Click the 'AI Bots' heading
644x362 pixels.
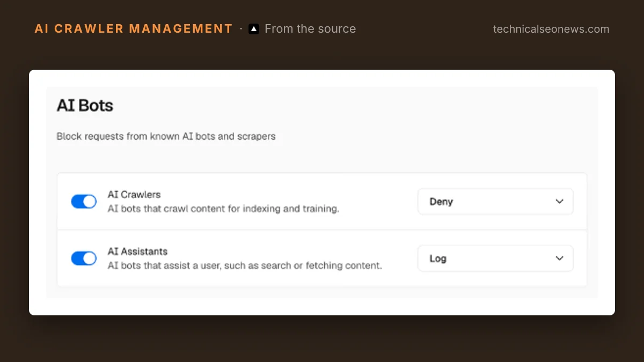85,105
